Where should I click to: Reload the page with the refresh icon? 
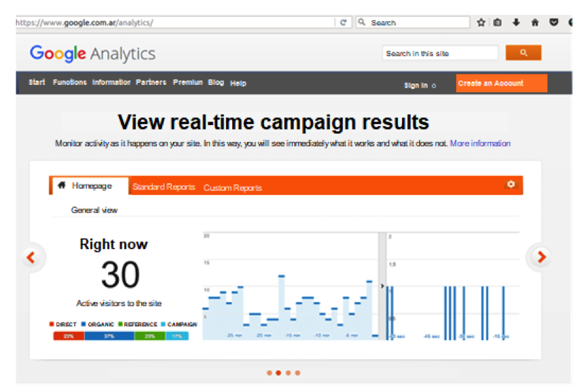tap(344, 22)
